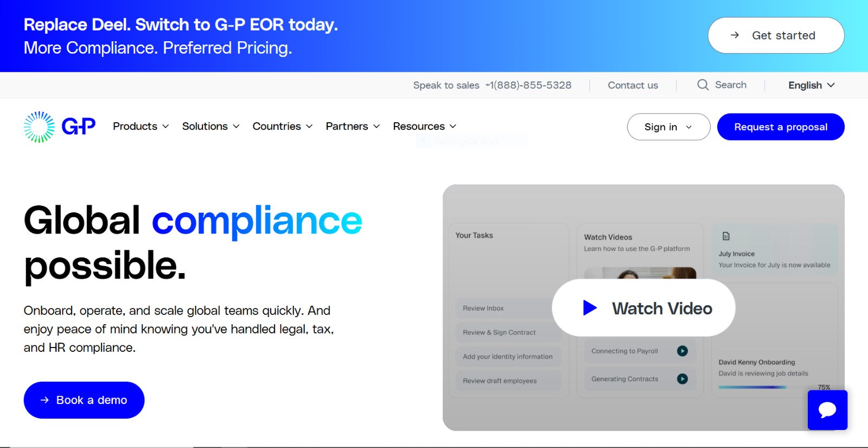Click the sales phone number +1(888)-855-5328
This screenshot has width=868, height=448.
coord(528,85)
